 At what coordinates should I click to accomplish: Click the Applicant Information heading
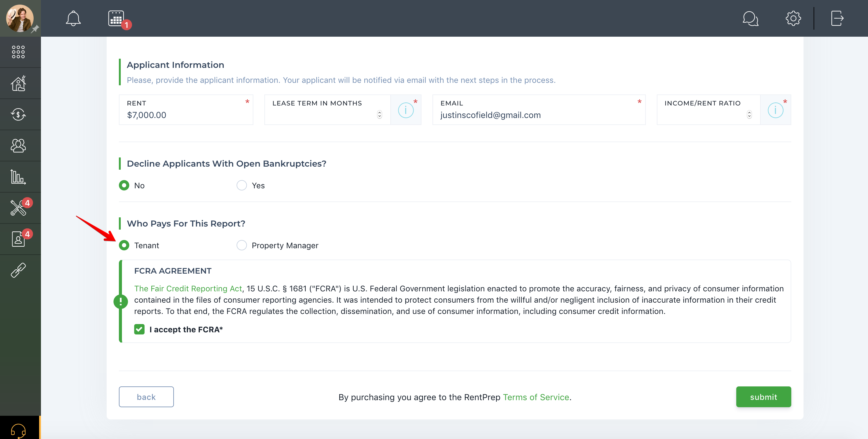(x=175, y=65)
